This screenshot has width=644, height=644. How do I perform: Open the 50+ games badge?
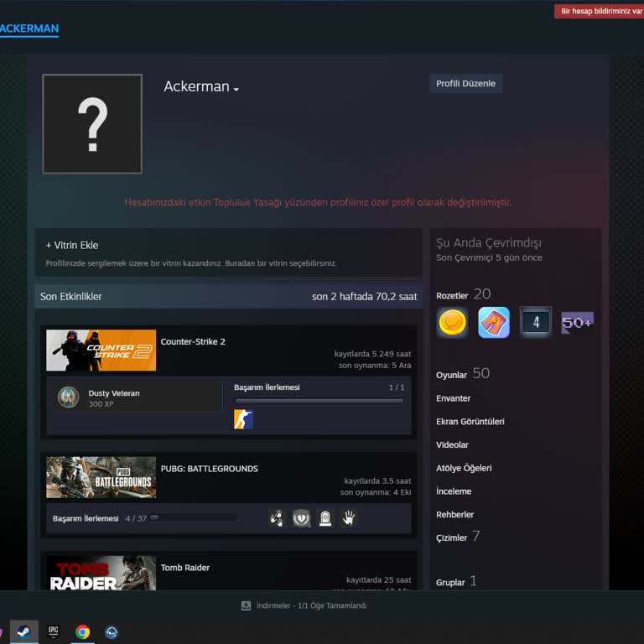577,322
